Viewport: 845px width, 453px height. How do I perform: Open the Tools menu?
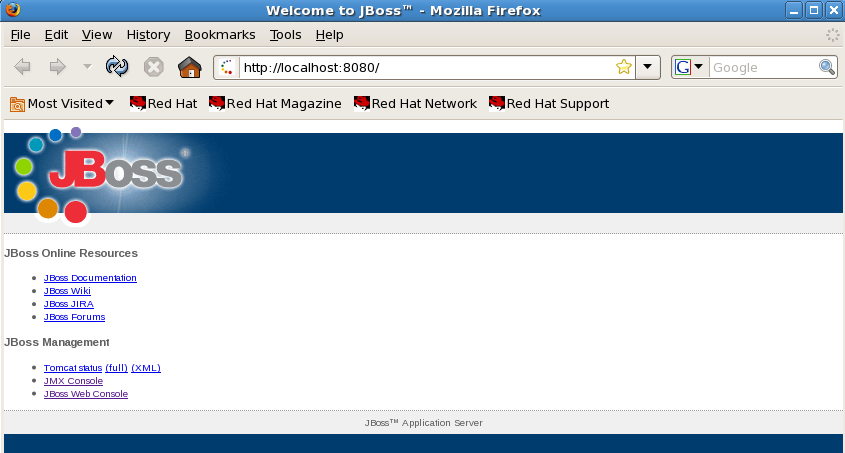tap(286, 35)
